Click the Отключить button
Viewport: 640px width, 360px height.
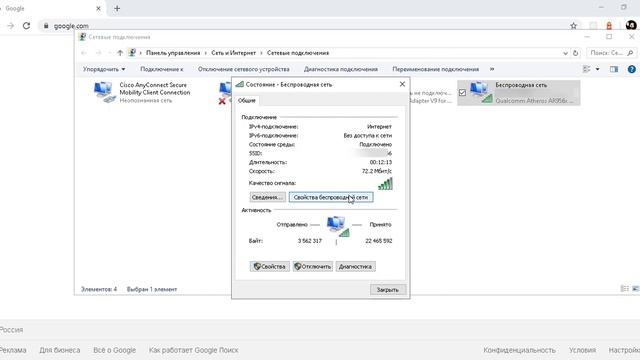(x=313, y=267)
